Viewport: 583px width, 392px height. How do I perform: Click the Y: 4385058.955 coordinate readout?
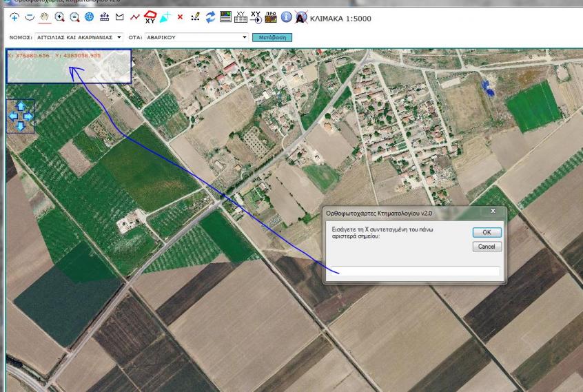78,55
